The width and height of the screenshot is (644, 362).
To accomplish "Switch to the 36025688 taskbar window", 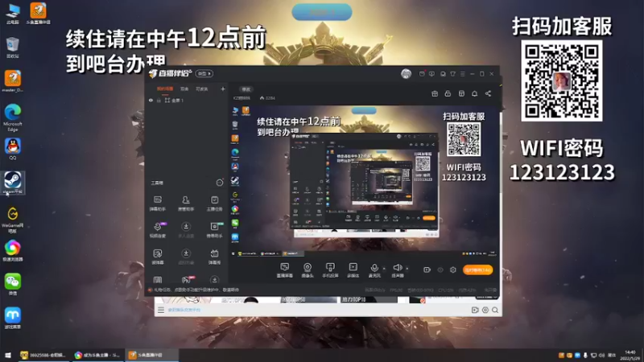I will pyautogui.click(x=43, y=355).
